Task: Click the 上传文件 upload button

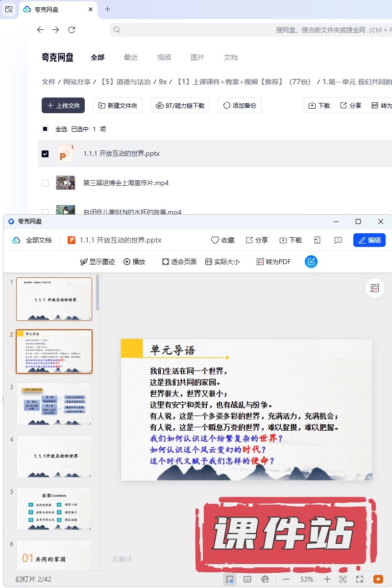Action: 63,105
